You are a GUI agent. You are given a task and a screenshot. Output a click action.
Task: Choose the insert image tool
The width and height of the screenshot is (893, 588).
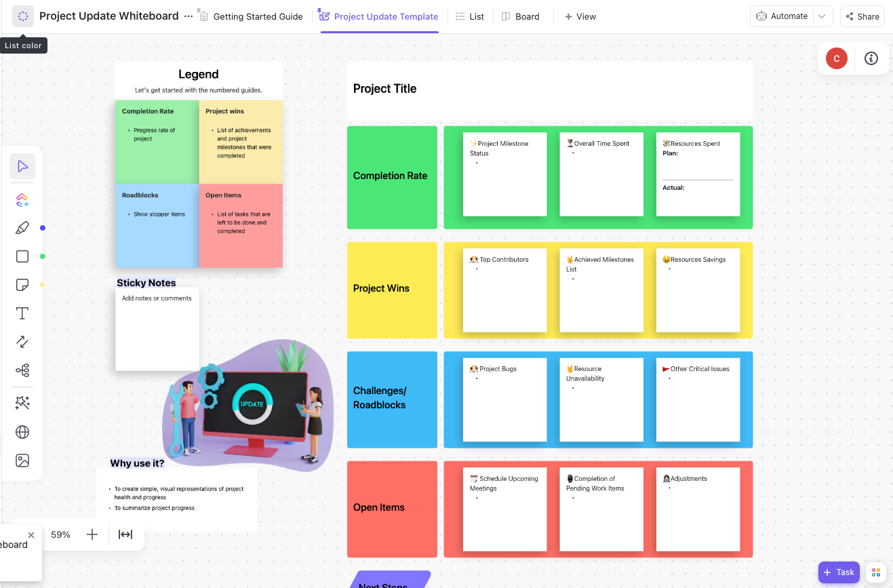coord(22,460)
